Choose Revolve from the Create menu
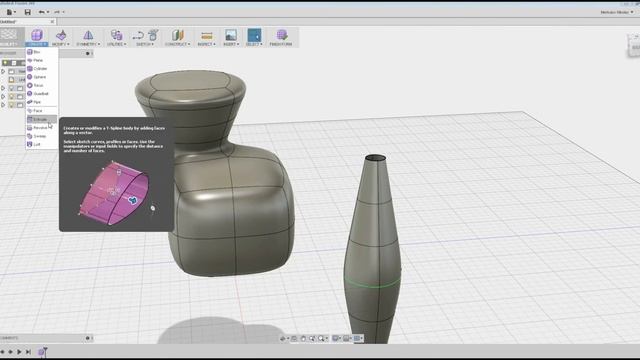640x360 pixels. [42, 128]
